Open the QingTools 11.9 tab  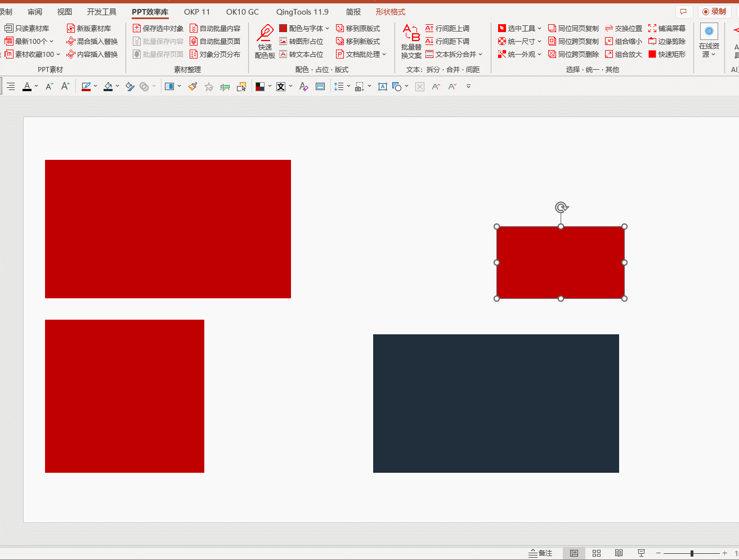(302, 12)
